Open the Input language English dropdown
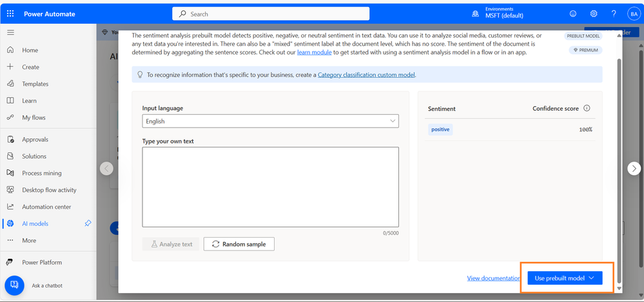644x302 pixels. [270, 121]
